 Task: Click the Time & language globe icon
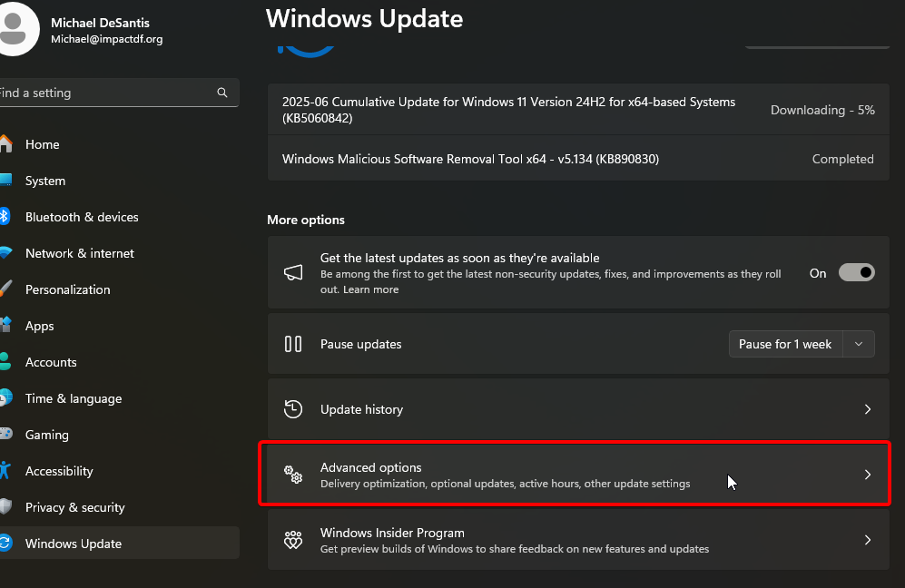coord(5,398)
